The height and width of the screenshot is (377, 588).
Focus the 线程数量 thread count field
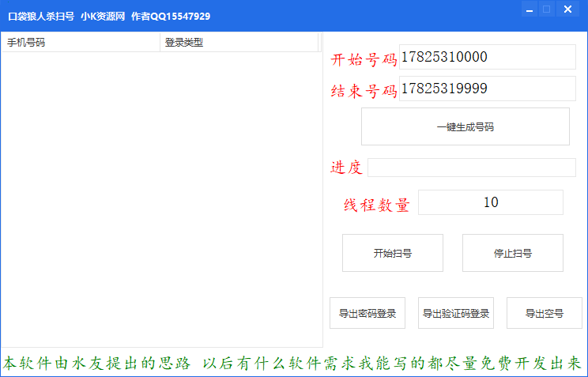click(490, 202)
